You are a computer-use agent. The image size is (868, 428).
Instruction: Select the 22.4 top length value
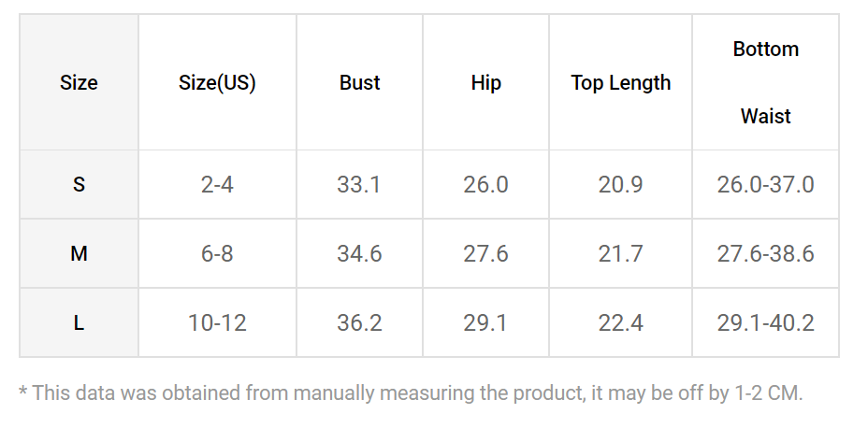click(620, 322)
